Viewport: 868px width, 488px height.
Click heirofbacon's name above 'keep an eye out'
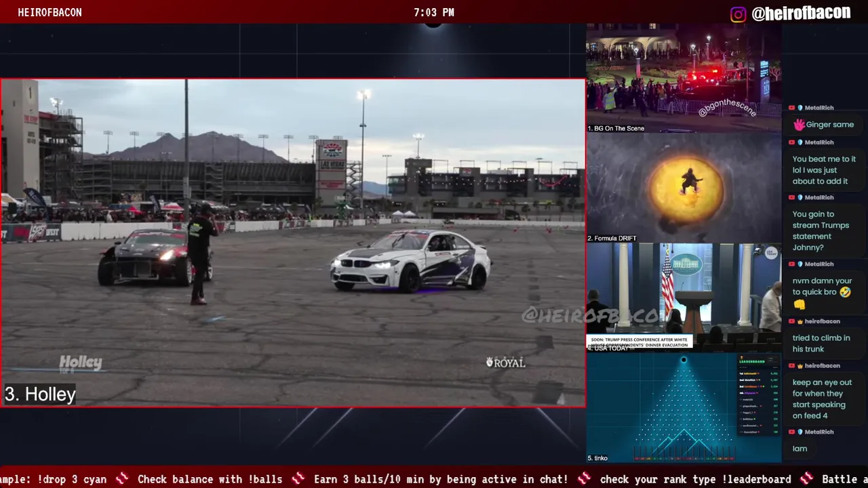coord(822,366)
